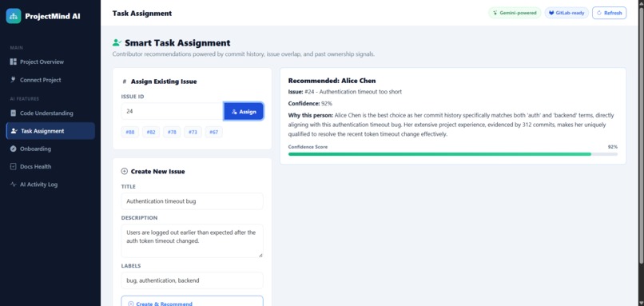Refresh the task assignment page
The height and width of the screenshot is (306, 644).
[x=609, y=13]
